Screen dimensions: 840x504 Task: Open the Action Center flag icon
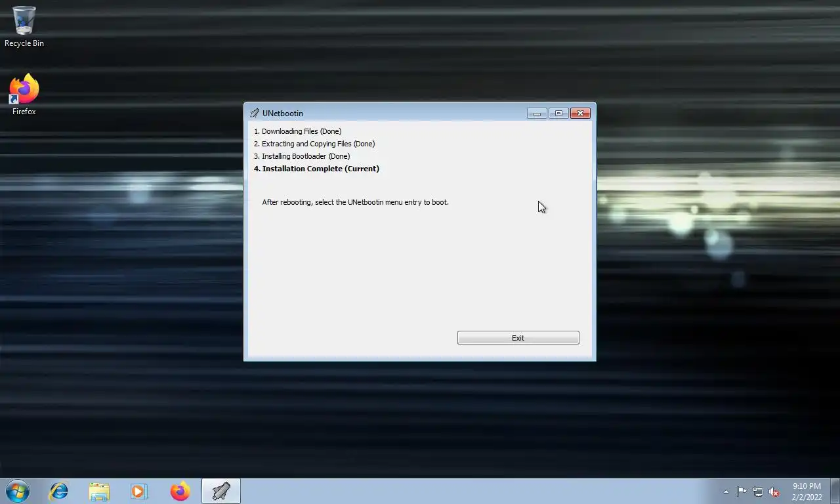coord(742,492)
